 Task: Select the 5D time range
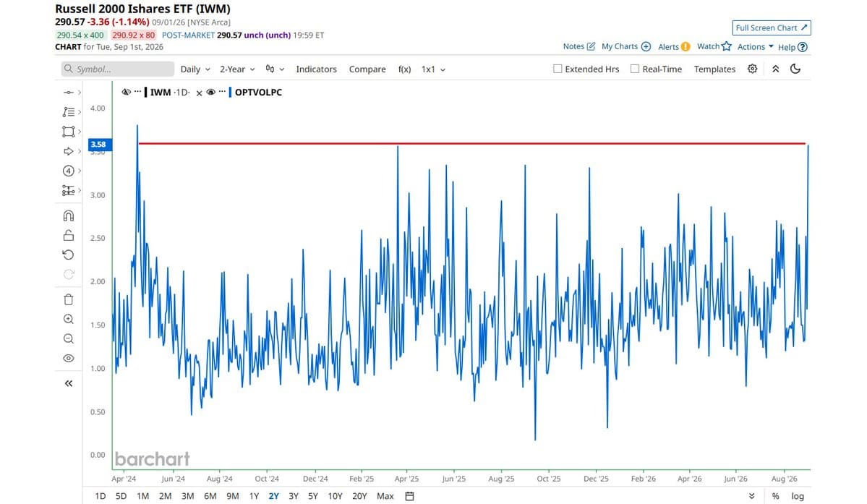tap(121, 496)
